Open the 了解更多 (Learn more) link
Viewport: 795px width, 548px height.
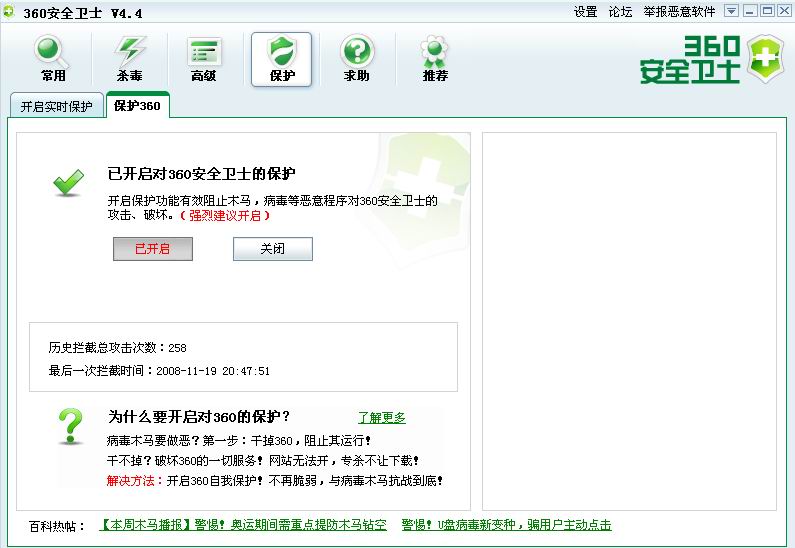tap(382, 418)
